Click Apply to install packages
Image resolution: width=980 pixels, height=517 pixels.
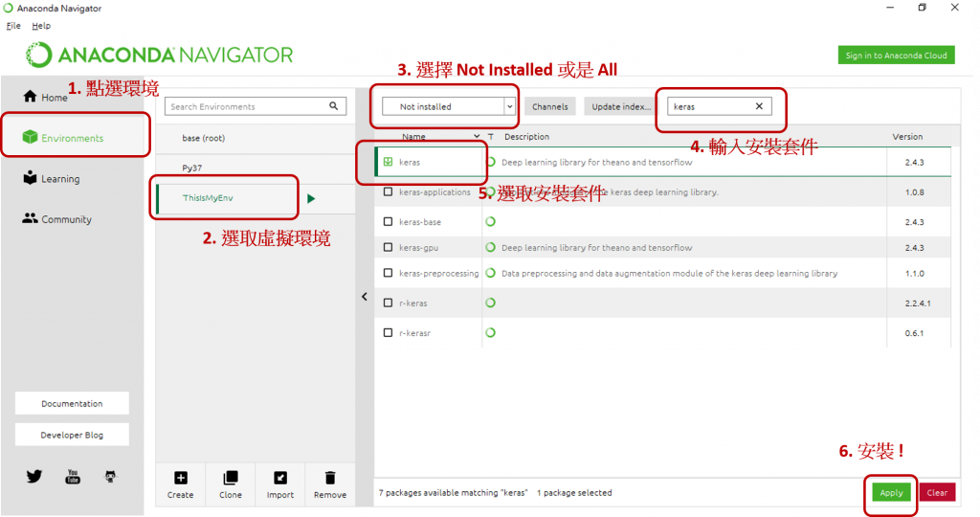(x=891, y=493)
